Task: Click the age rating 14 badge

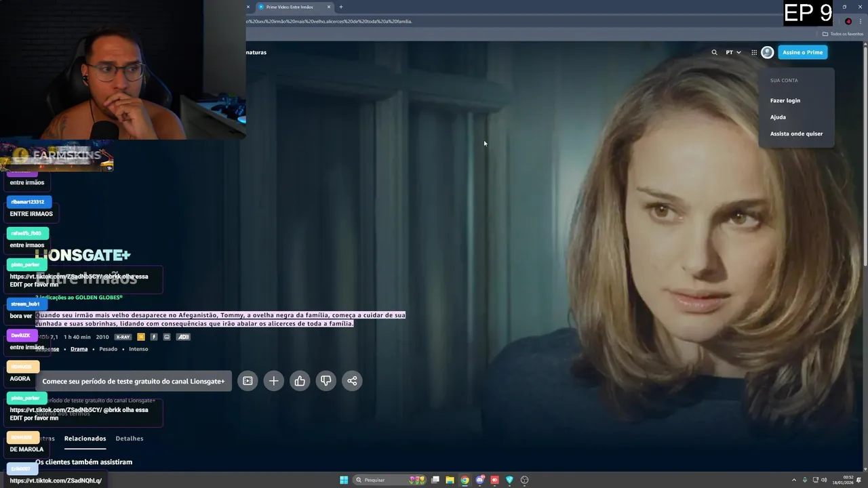Action: pyautogui.click(x=141, y=337)
